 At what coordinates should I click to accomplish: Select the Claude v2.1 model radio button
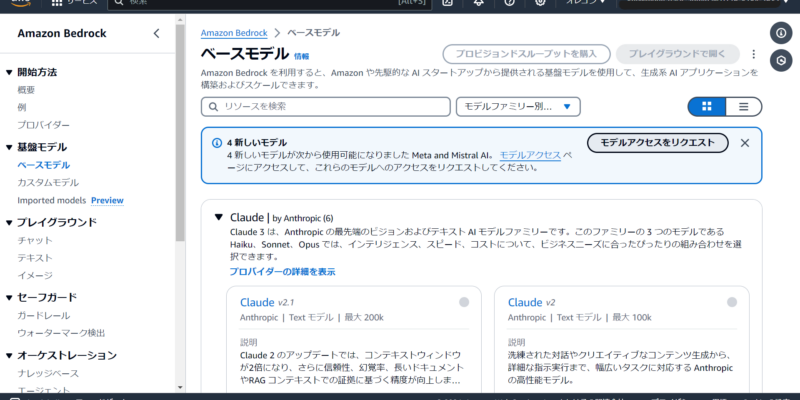tap(464, 302)
